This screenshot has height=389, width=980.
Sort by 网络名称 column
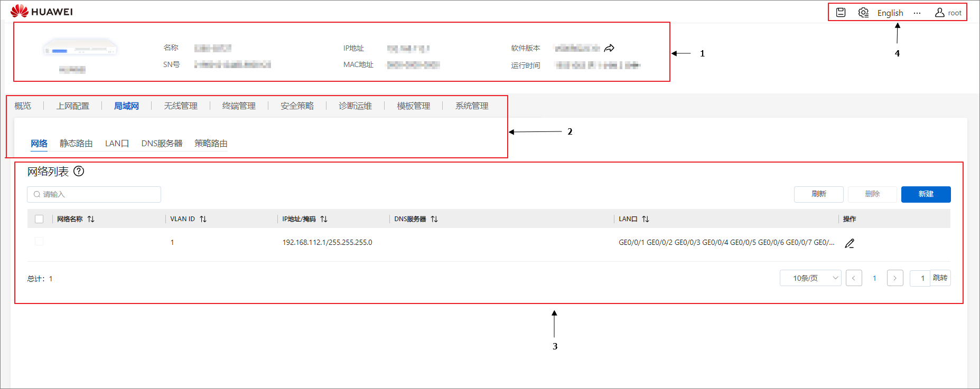point(91,219)
